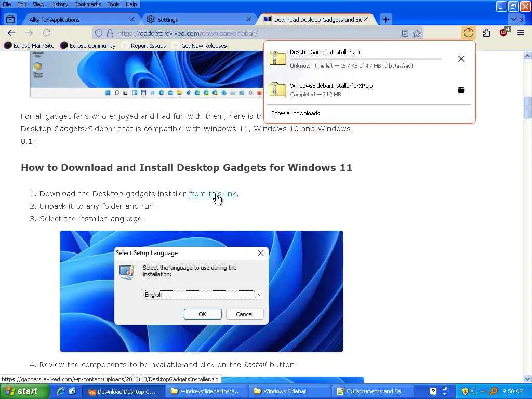Click the magnifier search tray icon
This screenshot has width=532, height=399.
click(x=494, y=391)
